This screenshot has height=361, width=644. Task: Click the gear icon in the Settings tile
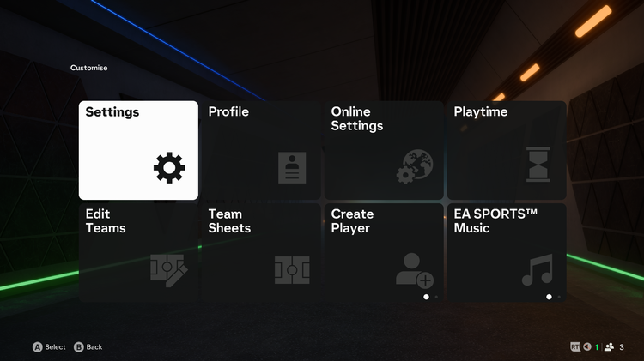click(169, 167)
